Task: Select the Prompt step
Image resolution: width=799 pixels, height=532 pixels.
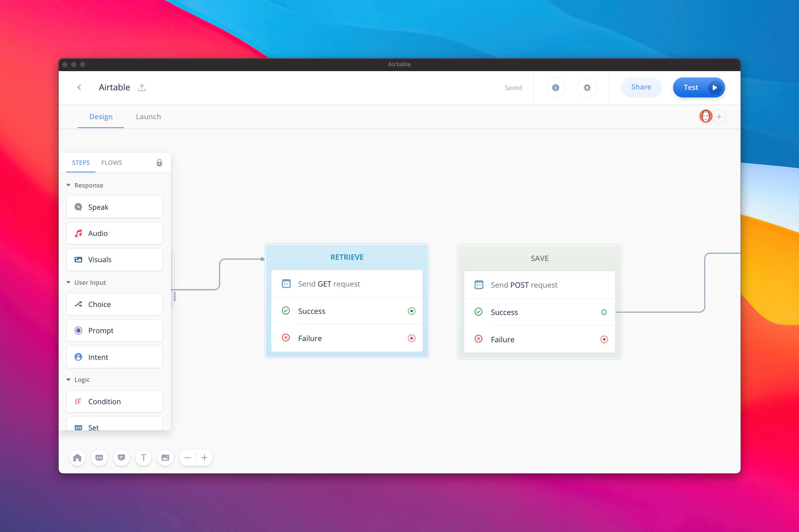Action: tap(114, 330)
